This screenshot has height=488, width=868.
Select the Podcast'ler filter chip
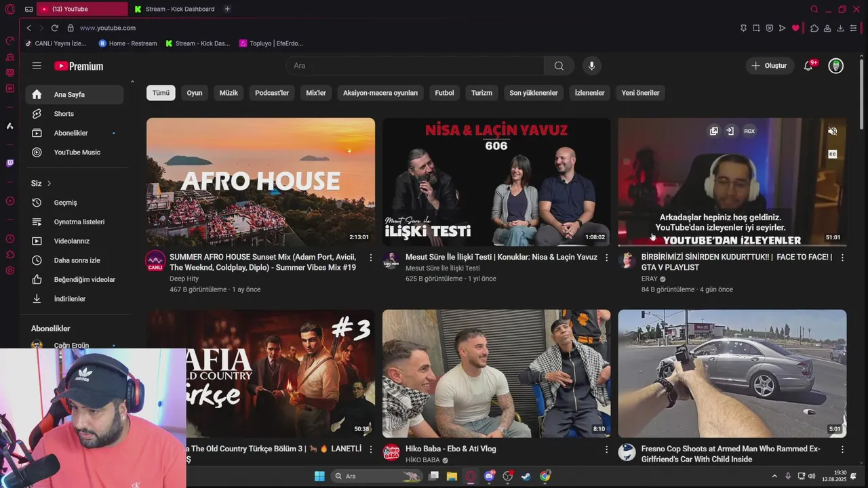[272, 93]
